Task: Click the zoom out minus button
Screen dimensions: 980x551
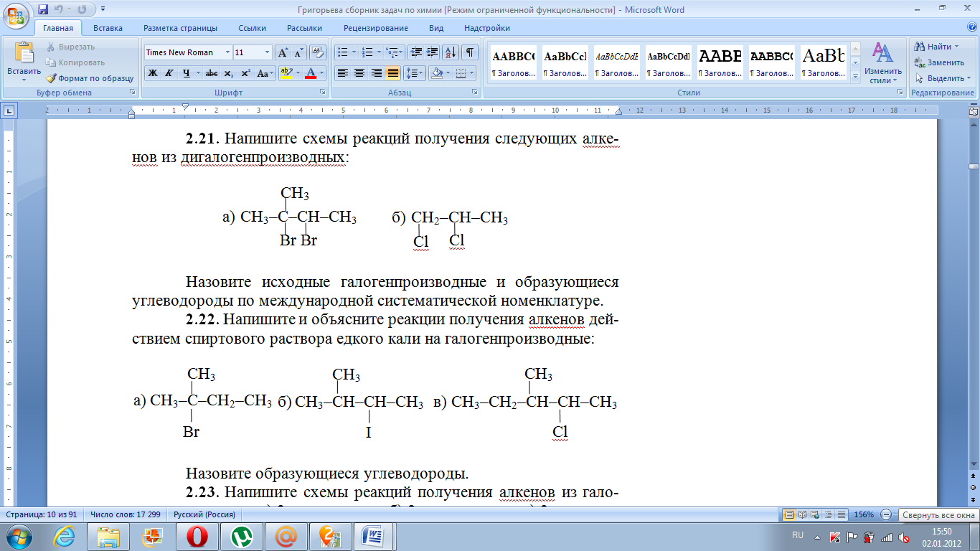Action: (x=886, y=514)
